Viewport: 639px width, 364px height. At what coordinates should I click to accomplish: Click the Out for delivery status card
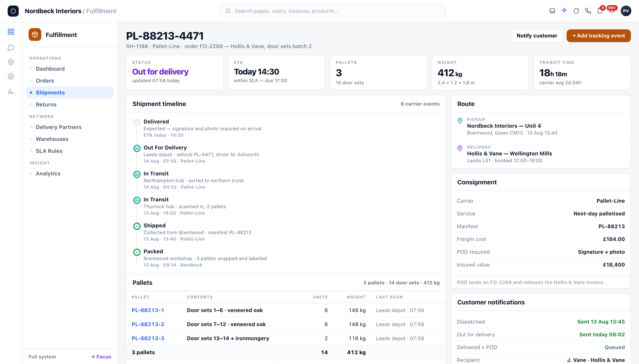(x=175, y=73)
